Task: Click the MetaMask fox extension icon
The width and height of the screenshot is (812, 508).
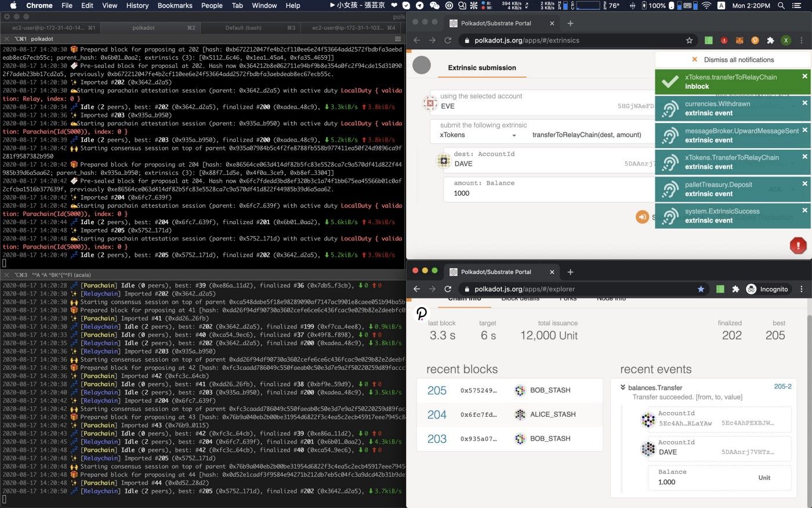Action: point(739,41)
